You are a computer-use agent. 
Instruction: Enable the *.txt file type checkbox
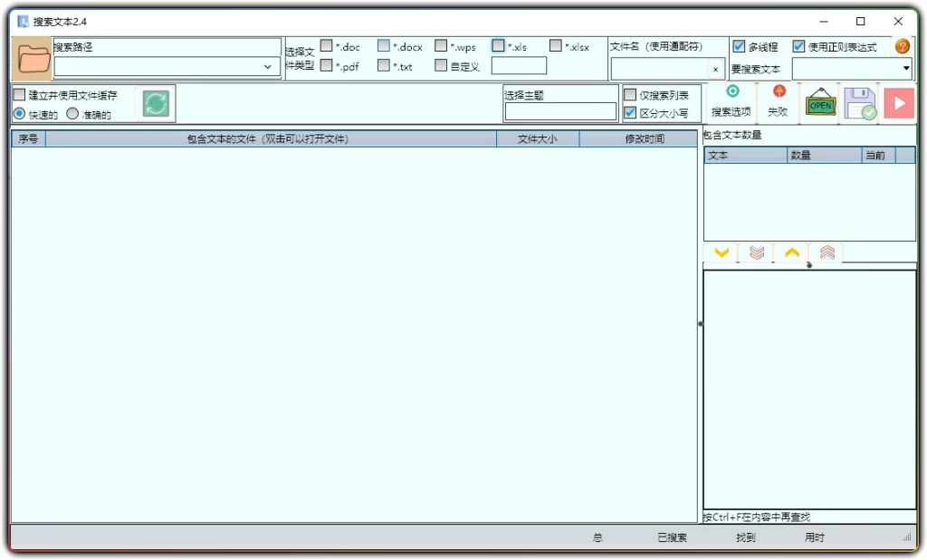click(384, 65)
